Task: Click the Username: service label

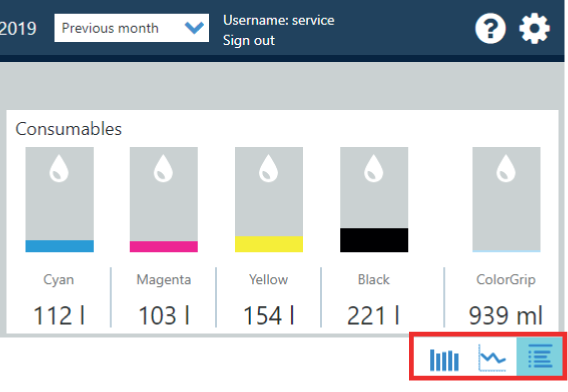Action: pos(279,20)
